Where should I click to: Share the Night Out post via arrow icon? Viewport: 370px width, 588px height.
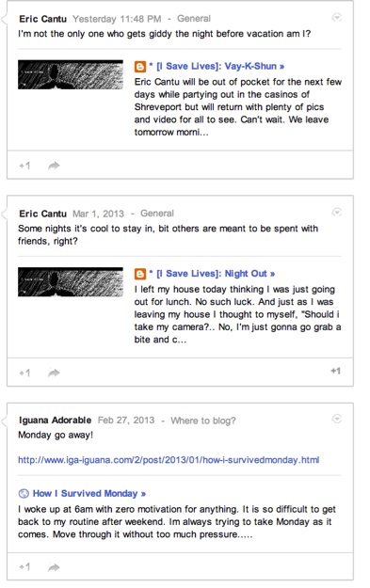(54, 373)
